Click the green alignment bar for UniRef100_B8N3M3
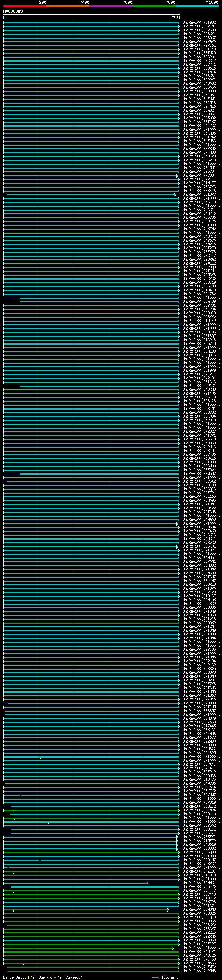Viewport: 222px width, 980px height. 86,910
